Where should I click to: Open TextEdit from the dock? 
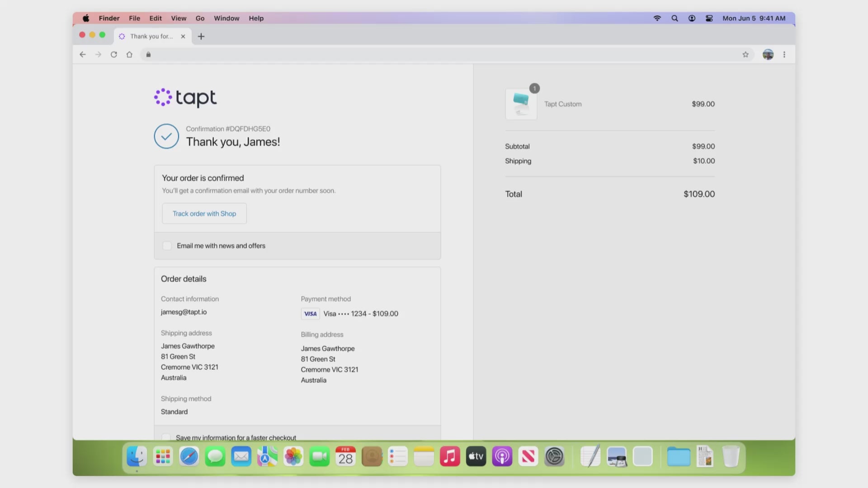tap(590, 456)
